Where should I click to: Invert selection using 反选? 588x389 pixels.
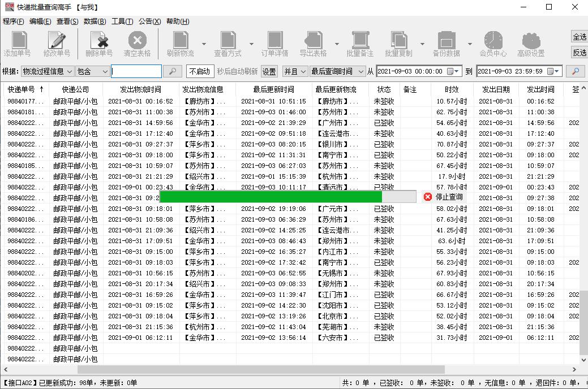coord(580,52)
